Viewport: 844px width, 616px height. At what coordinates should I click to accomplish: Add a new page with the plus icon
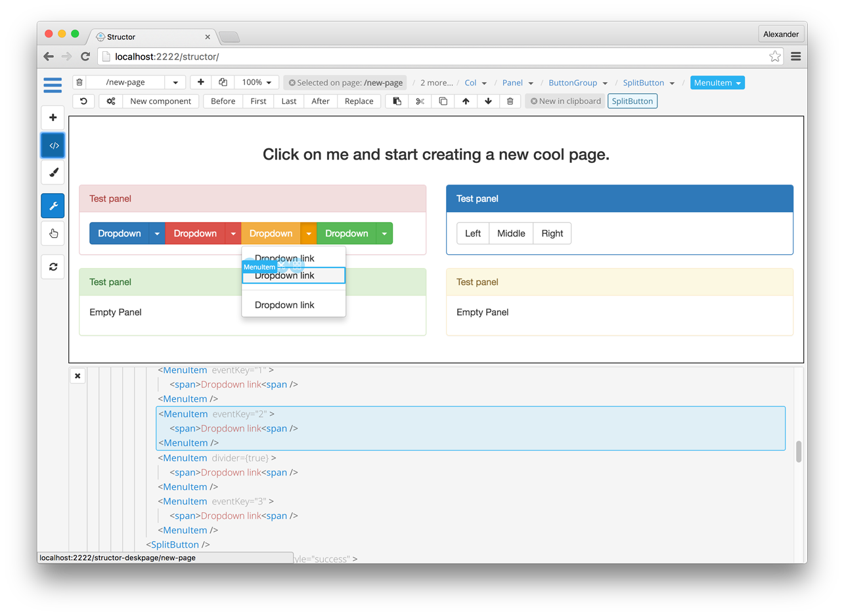(x=201, y=82)
